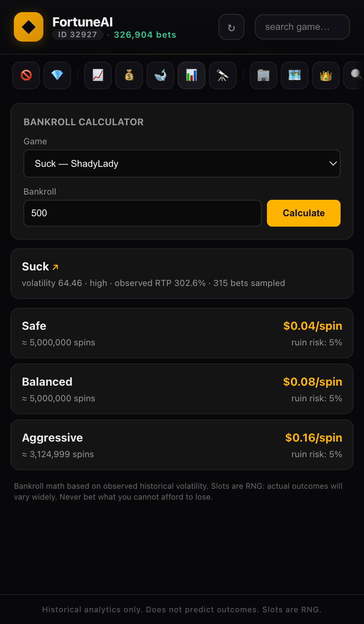Select the rising chart trends icon

coord(97,75)
